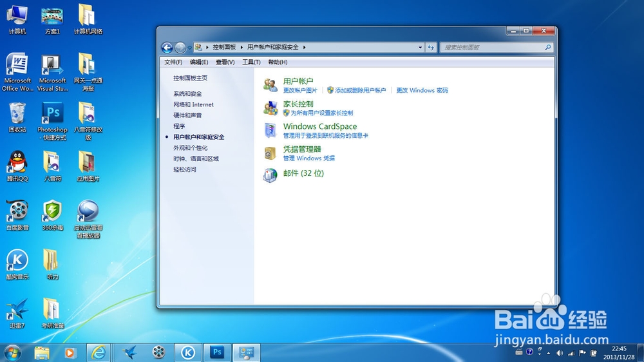
Task: Open the 家长控制 heading link
Action: coord(298,104)
